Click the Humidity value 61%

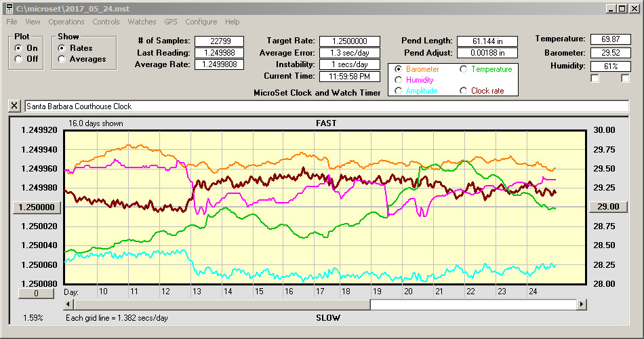pyautogui.click(x=610, y=66)
